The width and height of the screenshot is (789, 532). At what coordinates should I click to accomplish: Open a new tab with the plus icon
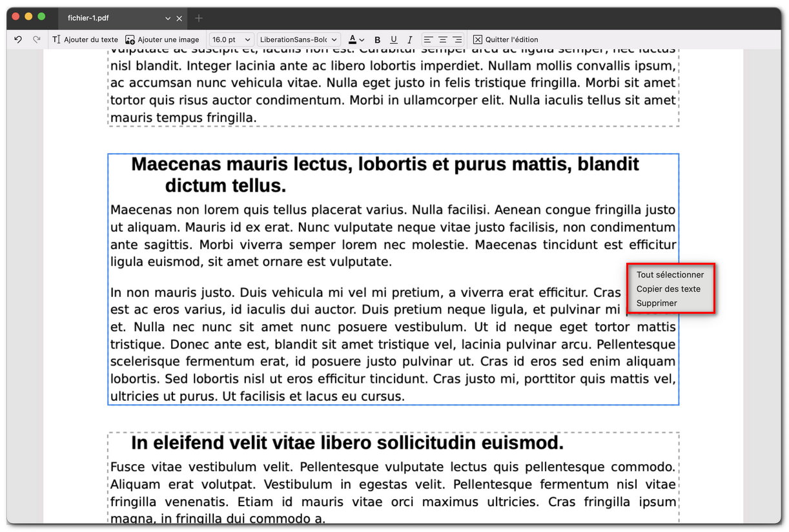point(198,18)
